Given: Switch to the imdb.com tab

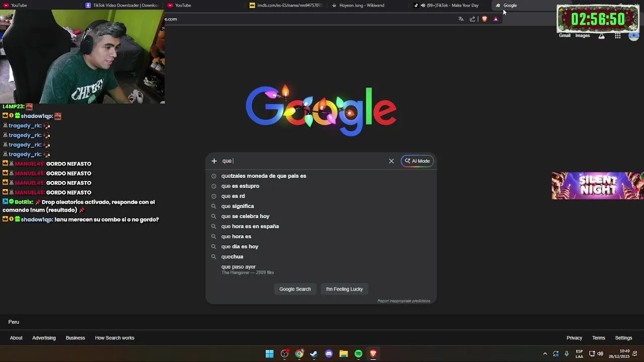Looking at the screenshot, I should point(286,6).
